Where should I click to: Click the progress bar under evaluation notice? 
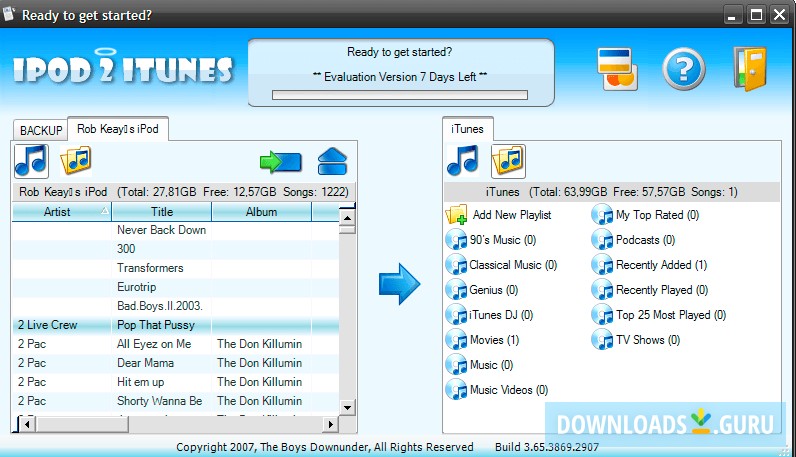400,95
